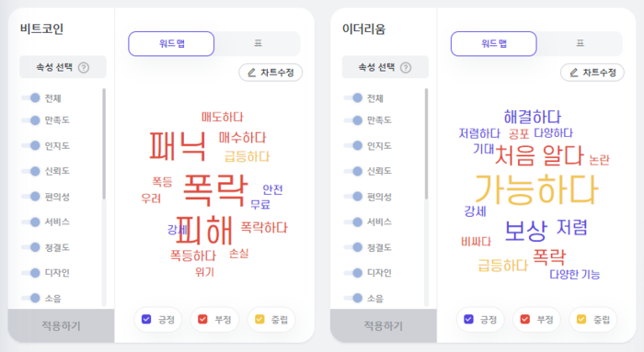The image size is (644, 352).
Task: Switch to 표 tab in 비트코인 panel
Action: coord(258,43)
